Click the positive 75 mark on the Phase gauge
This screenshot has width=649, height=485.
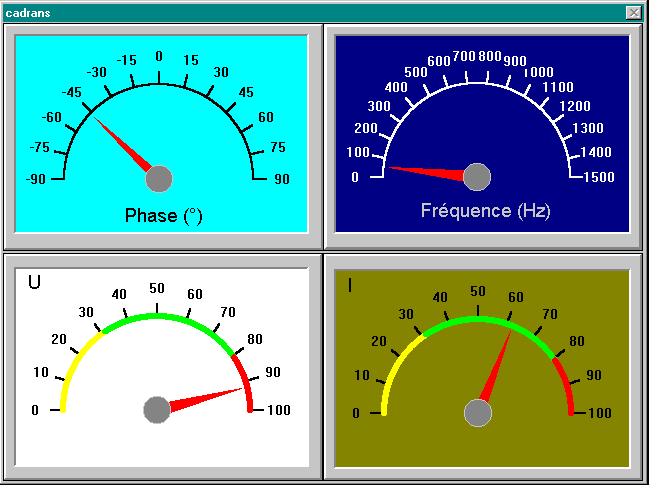tap(278, 147)
